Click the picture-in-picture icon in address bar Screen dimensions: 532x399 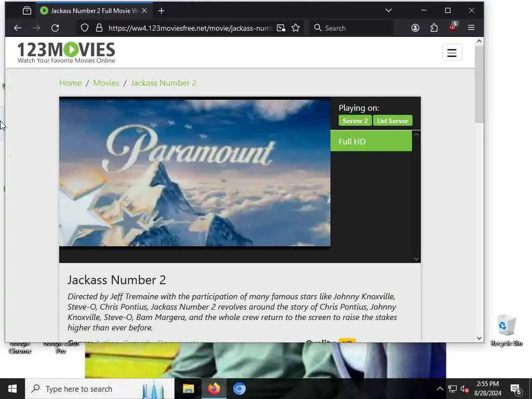[281, 28]
